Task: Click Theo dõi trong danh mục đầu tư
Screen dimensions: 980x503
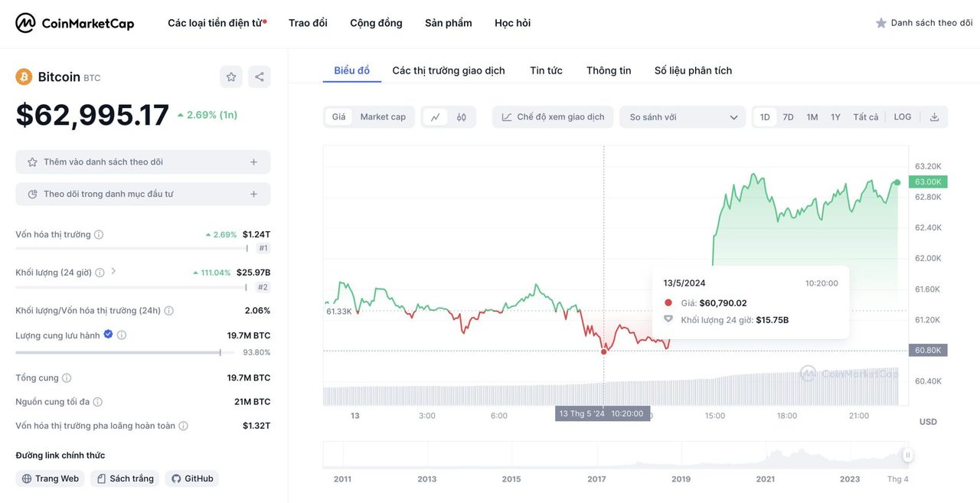Action: [143, 194]
